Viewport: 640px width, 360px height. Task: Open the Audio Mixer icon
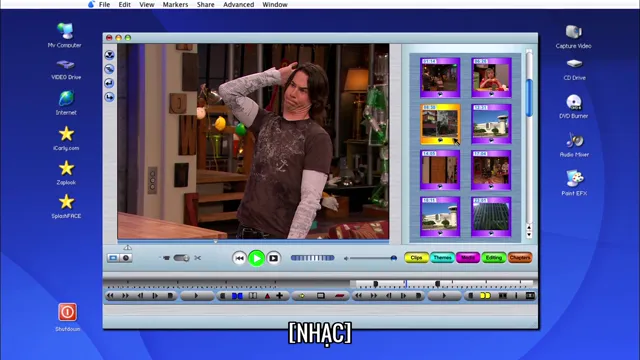pyautogui.click(x=574, y=141)
